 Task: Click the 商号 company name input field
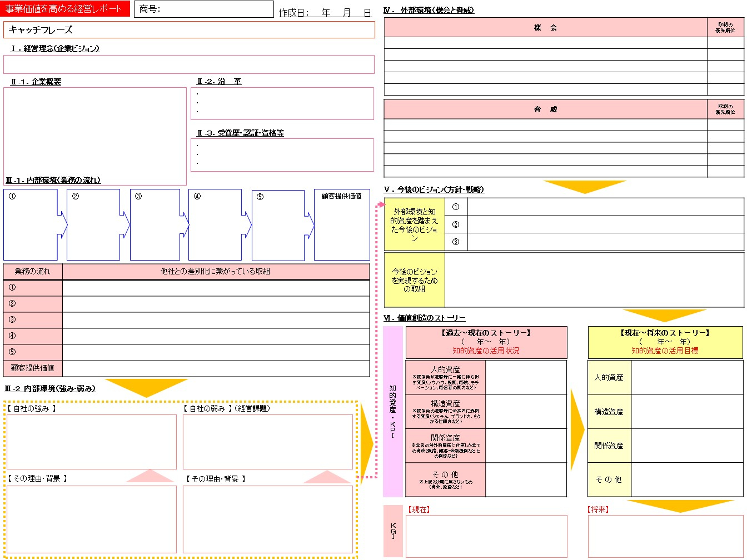pos(204,9)
